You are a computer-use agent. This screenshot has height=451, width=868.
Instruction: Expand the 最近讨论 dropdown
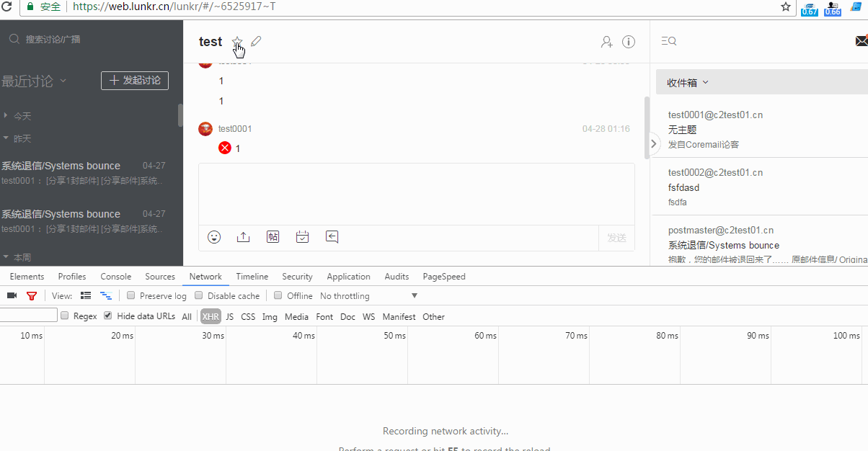[34, 81]
